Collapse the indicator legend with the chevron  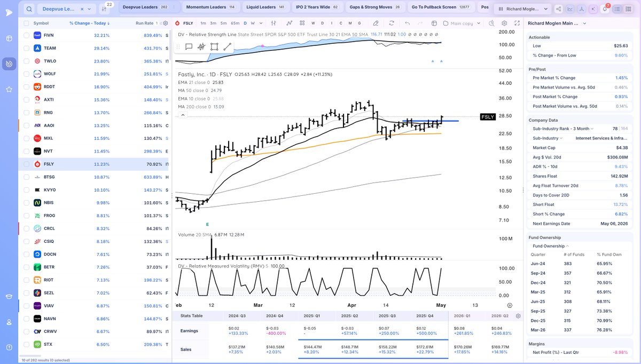[x=183, y=115]
